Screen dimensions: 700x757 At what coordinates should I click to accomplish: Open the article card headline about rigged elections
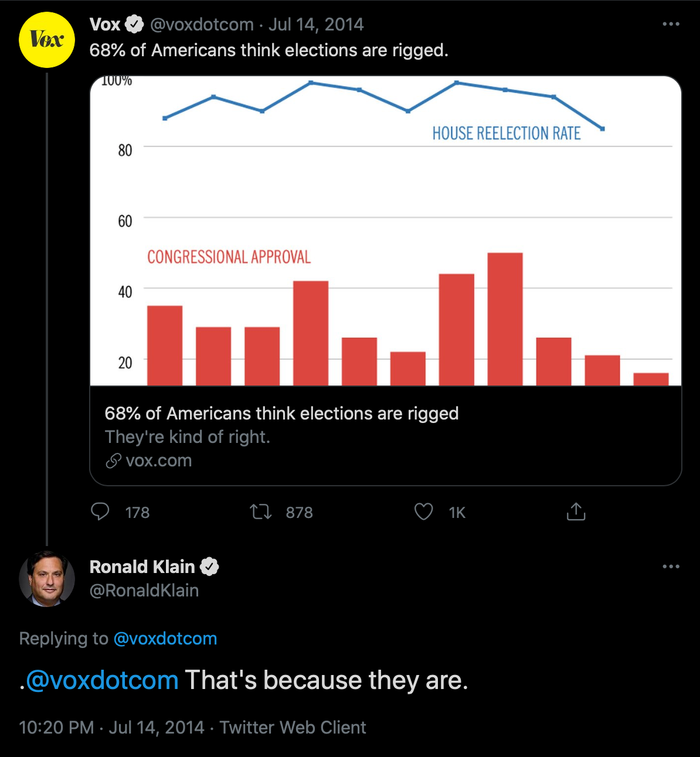(x=281, y=414)
